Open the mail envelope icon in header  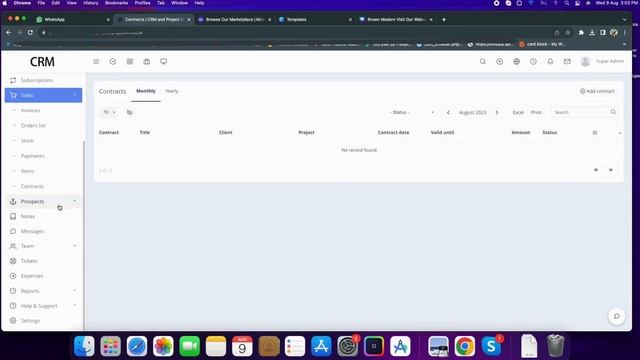[567, 62]
